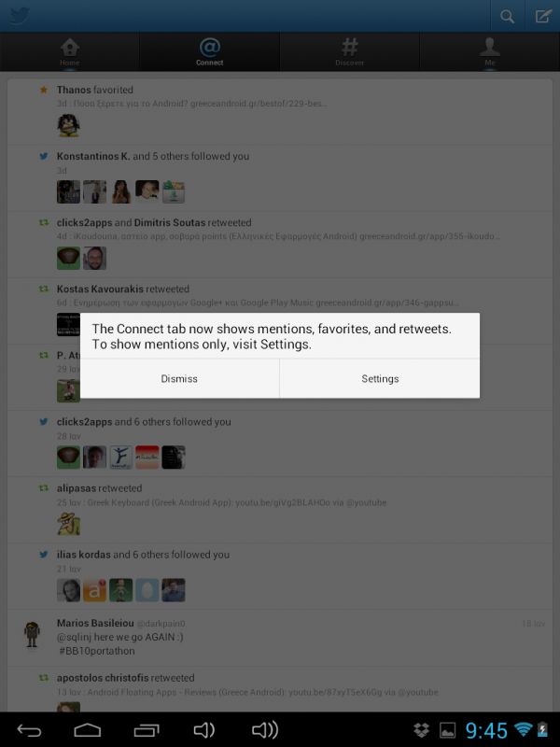
Task: Dismiss the Connect tab notice
Action: [x=179, y=379]
